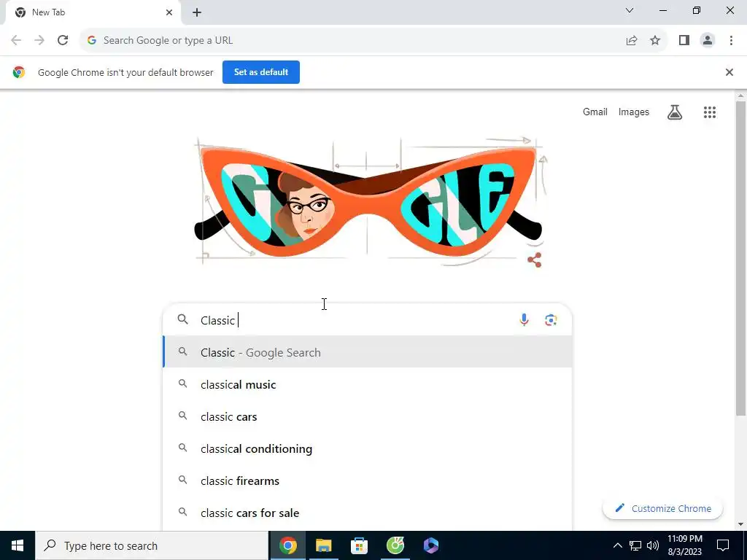Screen dimensions: 747x560
Task: Open Search Labs flask icon
Action: [x=675, y=112]
